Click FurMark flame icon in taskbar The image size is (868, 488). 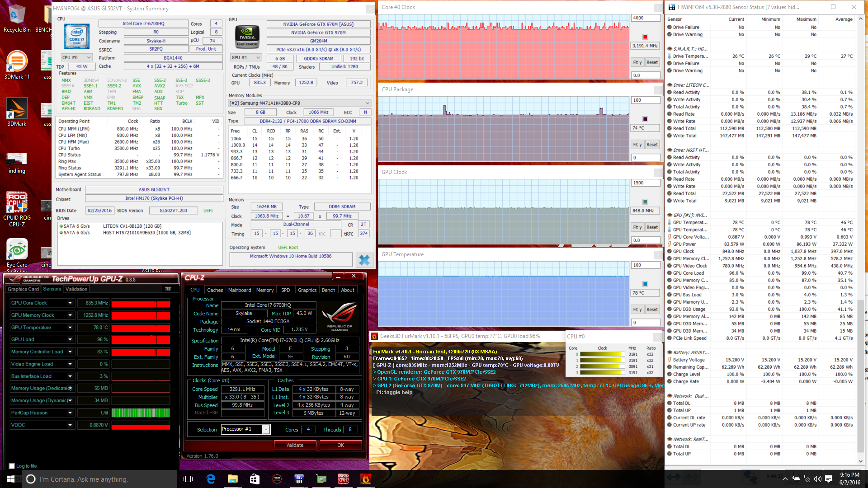click(x=365, y=479)
